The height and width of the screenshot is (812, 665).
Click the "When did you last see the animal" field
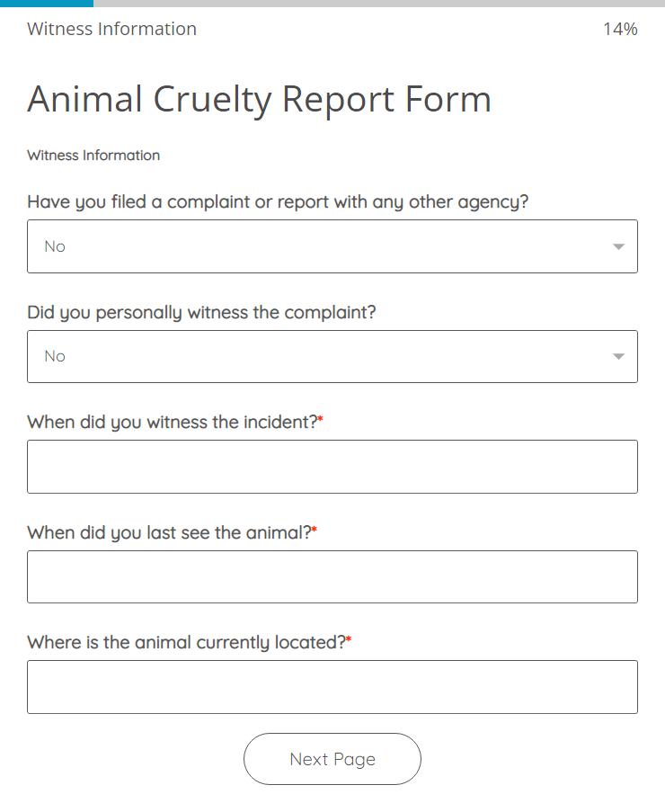coord(332,577)
